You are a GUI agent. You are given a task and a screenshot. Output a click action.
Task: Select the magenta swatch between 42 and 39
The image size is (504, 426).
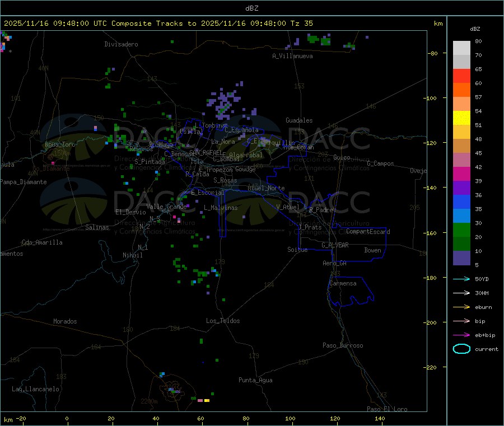tap(461, 174)
